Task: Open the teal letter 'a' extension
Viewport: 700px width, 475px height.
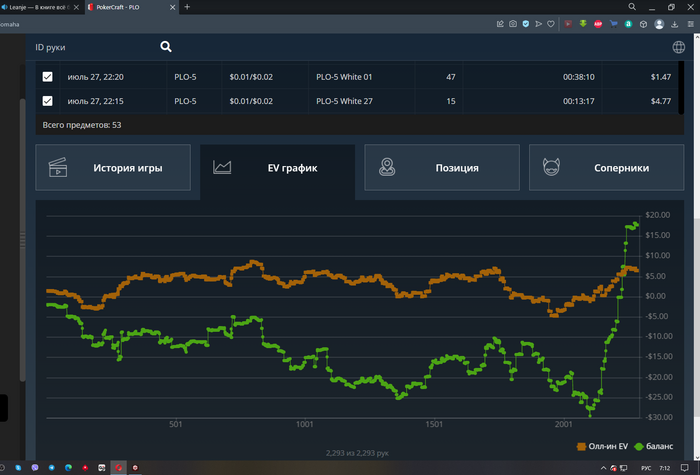Action: [628, 24]
